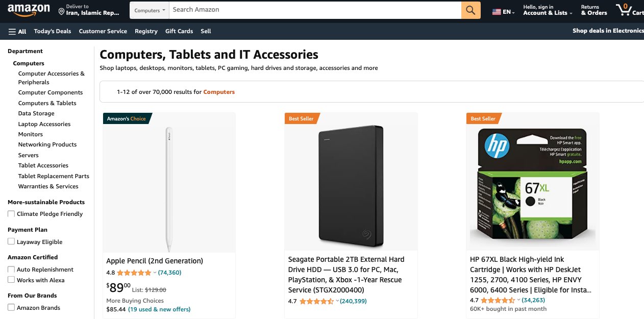Click the orange search magnifier button
This screenshot has width=644, height=319.
click(470, 10)
